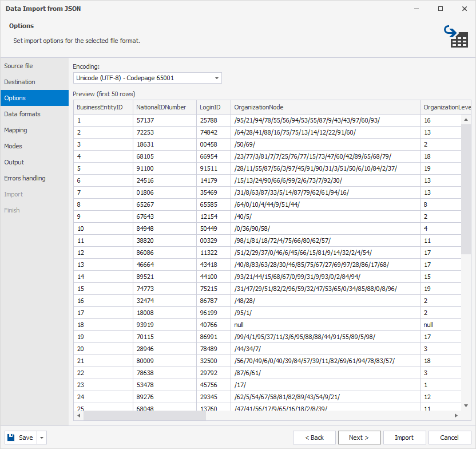Select OrganizationNode cell /0/36/90/58/

click(x=326, y=229)
